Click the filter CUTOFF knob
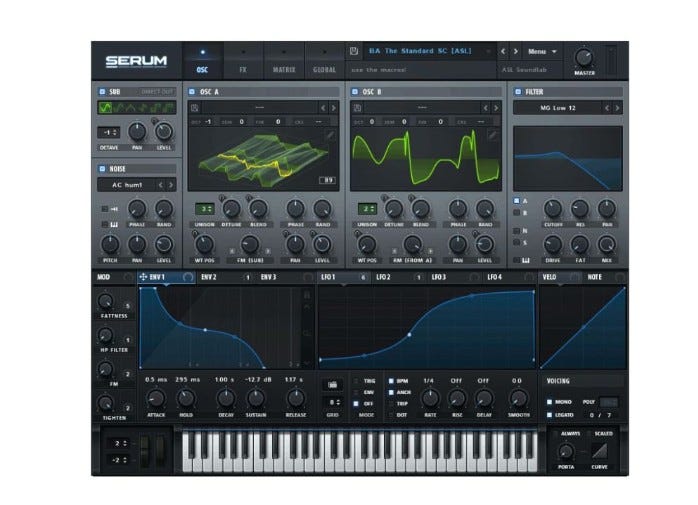 (553, 208)
